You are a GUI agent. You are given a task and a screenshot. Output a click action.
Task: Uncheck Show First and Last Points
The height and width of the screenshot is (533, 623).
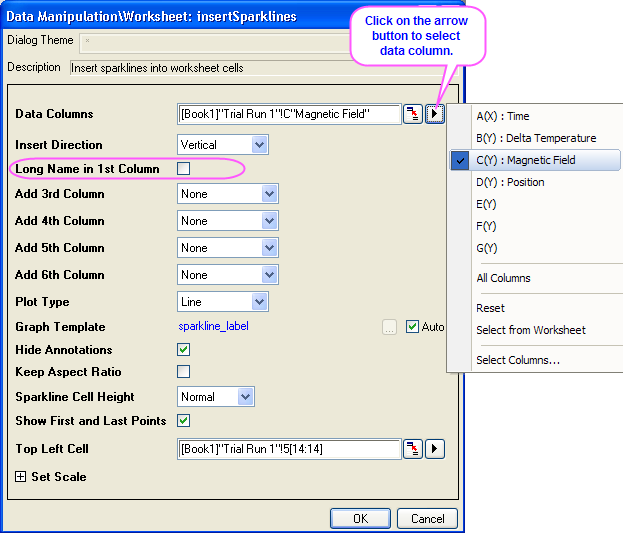pyautogui.click(x=183, y=421)
